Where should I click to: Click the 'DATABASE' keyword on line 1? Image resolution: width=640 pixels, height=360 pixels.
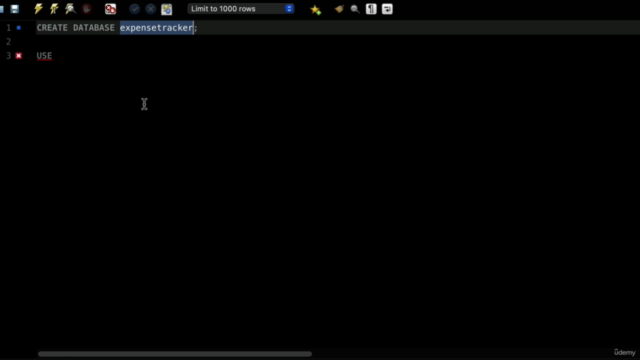click(x=94, y=28)
